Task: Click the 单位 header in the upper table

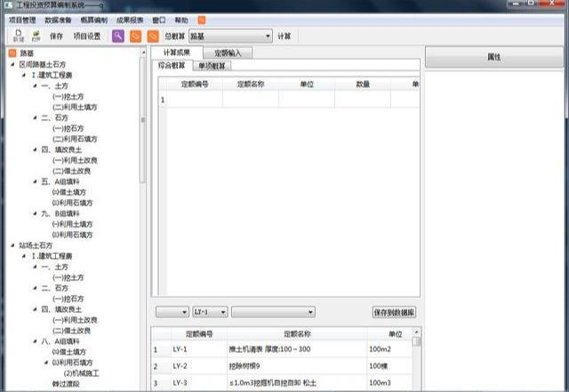Action: 307,84
